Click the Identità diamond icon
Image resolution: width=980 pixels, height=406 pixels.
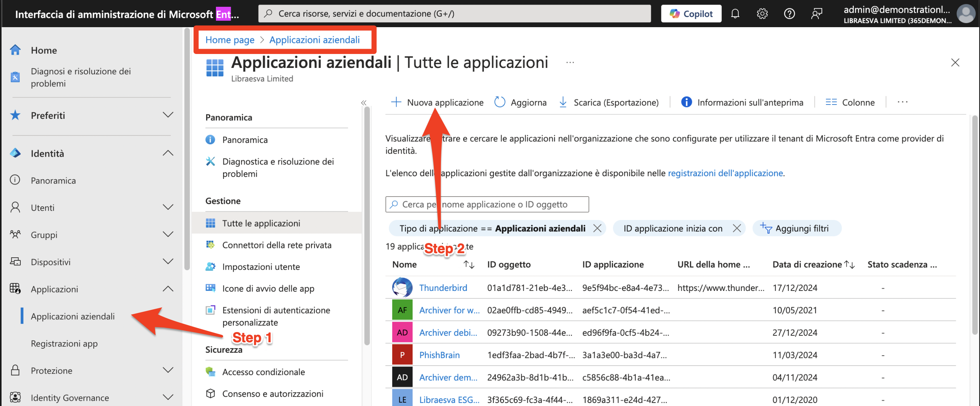[x=15, y=153]
